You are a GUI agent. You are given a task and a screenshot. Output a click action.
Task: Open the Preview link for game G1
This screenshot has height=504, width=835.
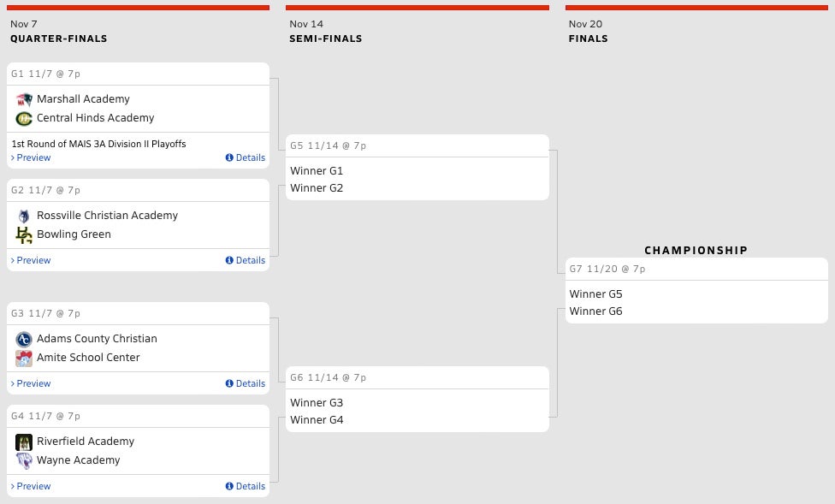(33, 157)
